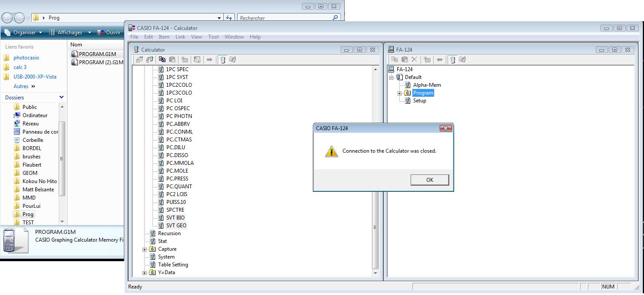The image size is (644, 295).
Task: Click the Explorer back navigation arrow
Action: (7, 18)
